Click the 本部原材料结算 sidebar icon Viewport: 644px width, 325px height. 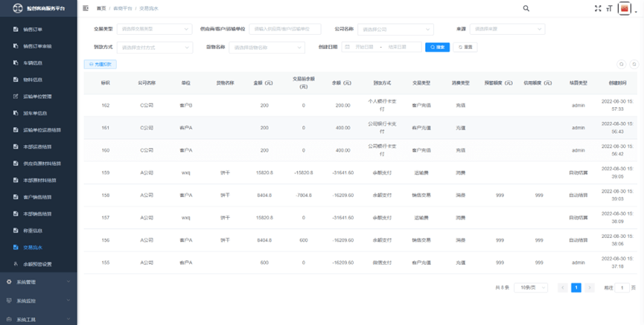tap(16, 180)
